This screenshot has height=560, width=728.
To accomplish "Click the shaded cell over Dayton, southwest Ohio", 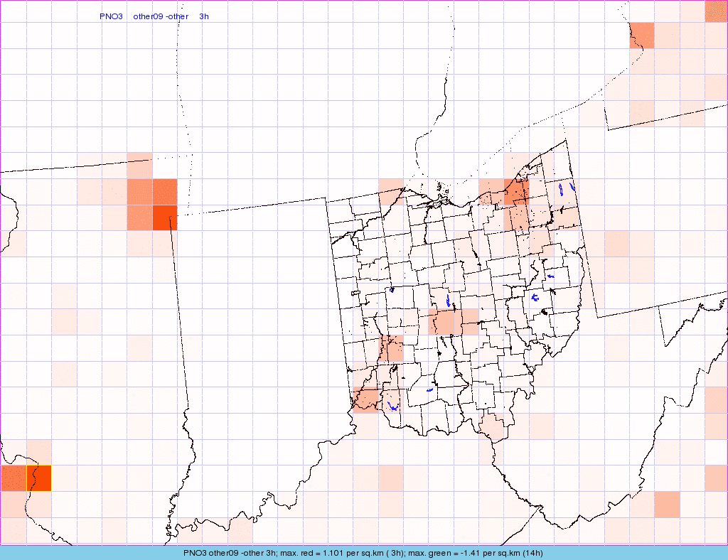I will coord(392,348).
